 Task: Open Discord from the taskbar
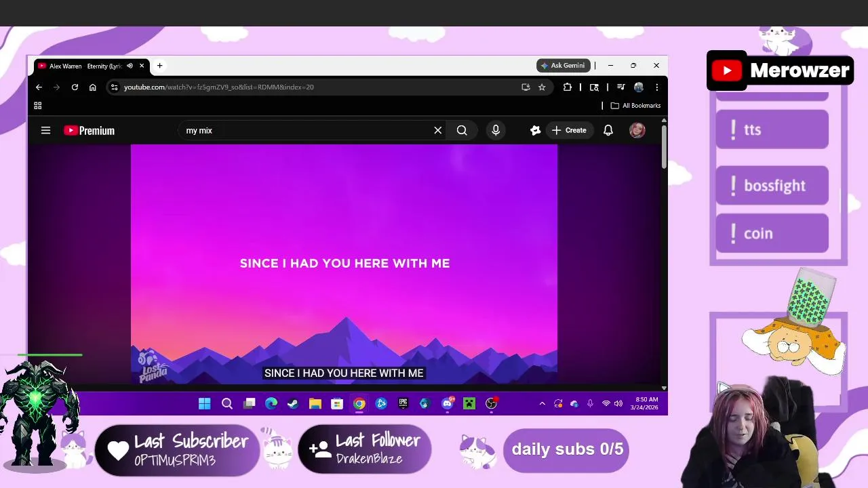pyautogui.click(x=447, y=404)
